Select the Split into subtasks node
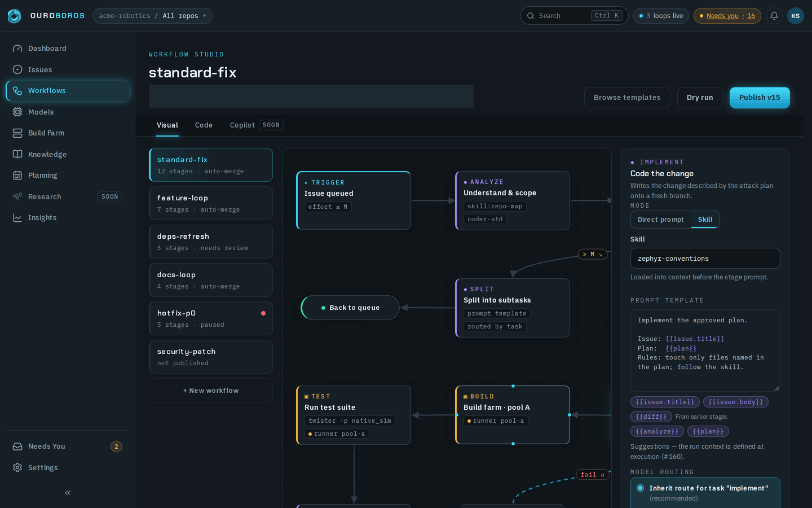 [513, 308]
